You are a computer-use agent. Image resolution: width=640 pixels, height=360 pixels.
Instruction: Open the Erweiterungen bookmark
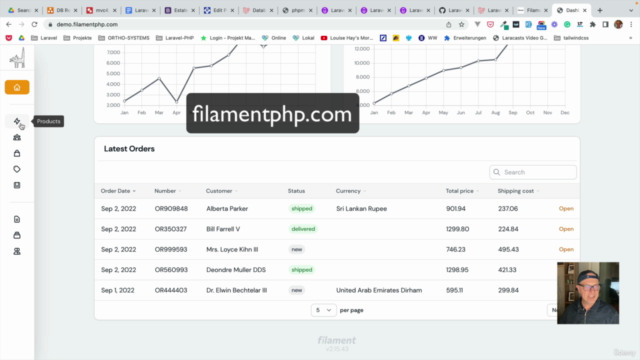465,38
